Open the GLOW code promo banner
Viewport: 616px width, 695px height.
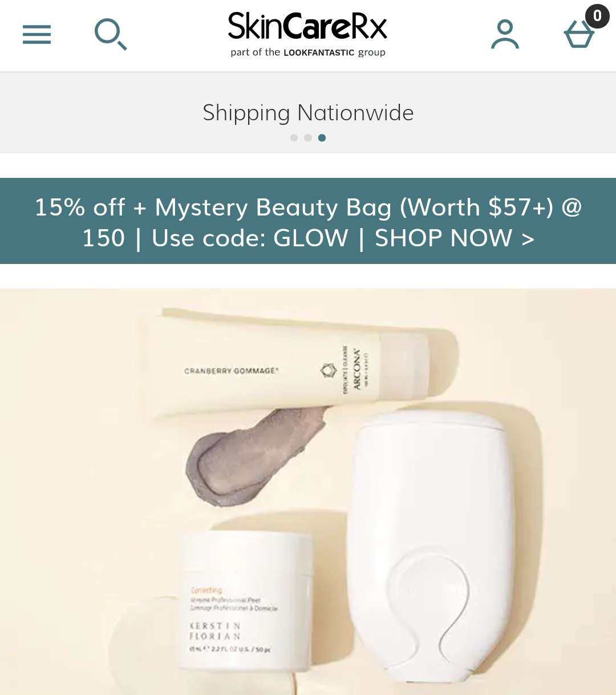(308, 221)
